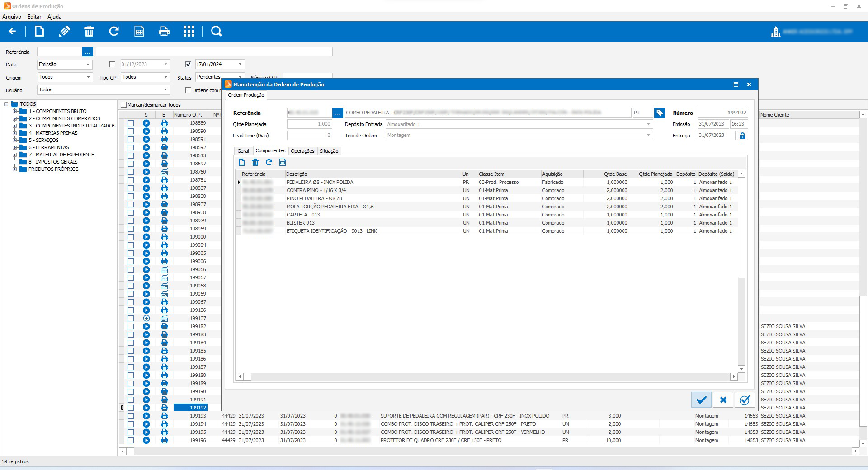Image resolution: width=868 pixels, height=470 pixels.
Task: Confirm the order with the check mark button
Action: click(701, 400)
